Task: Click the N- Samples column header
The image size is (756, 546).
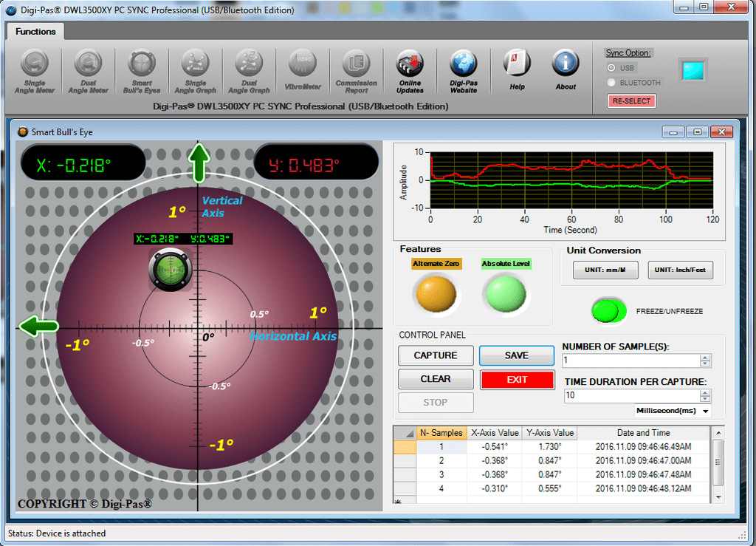Action: click(441, 433)
